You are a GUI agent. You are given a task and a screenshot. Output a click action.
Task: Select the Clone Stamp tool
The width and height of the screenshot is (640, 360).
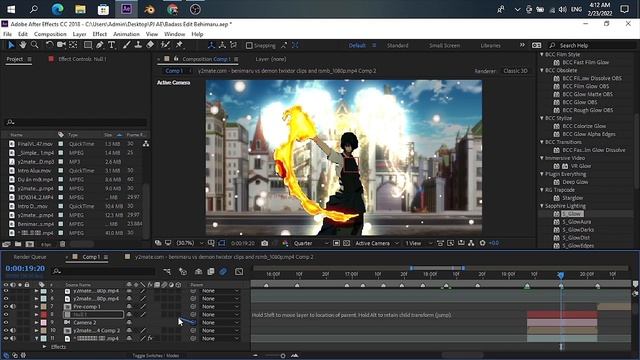(138, 45)
